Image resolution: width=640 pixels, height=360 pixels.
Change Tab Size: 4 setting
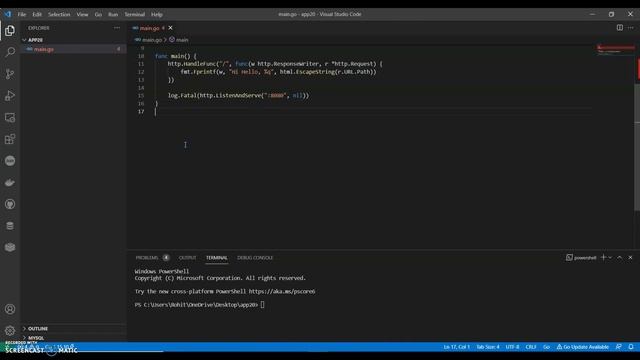(x=488, y=347)
